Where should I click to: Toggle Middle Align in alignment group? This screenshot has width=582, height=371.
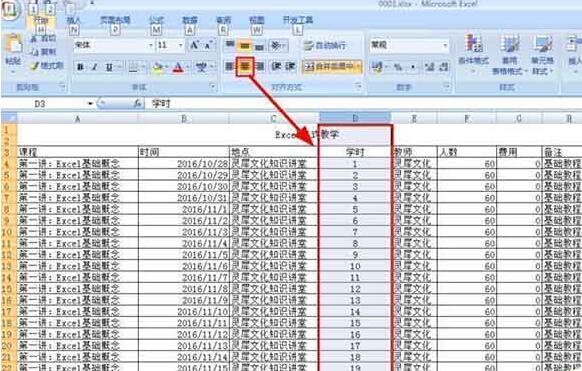(x=244, y=46)
